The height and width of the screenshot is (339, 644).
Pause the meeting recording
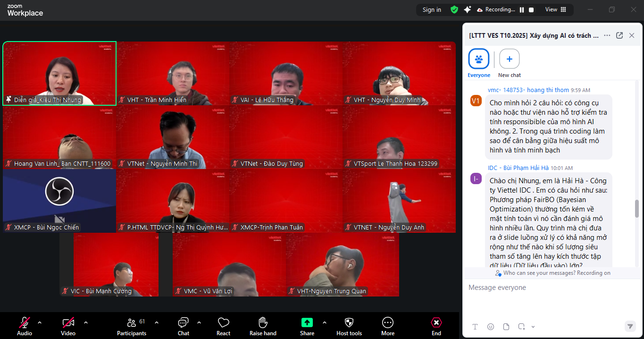pos(522,10)
